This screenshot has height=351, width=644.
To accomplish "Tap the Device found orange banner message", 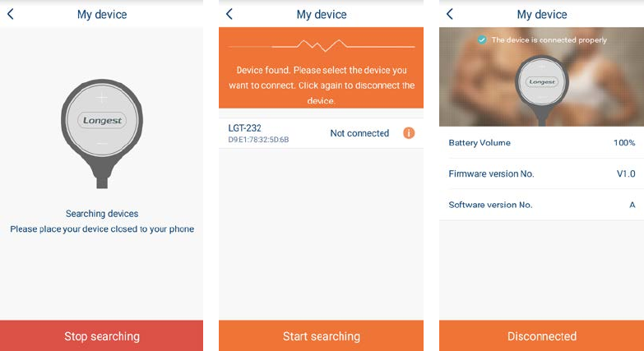I will coord(322,85).
